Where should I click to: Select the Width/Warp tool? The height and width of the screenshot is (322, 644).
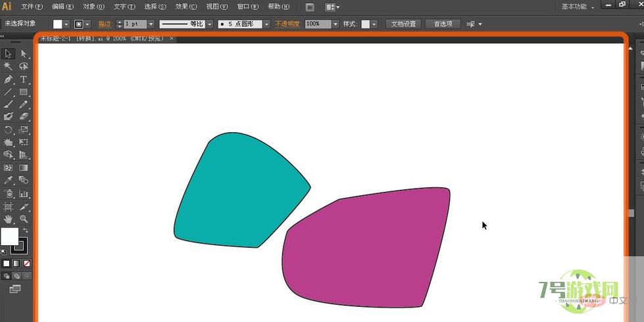pyautogui.click(x=8, y=143)
